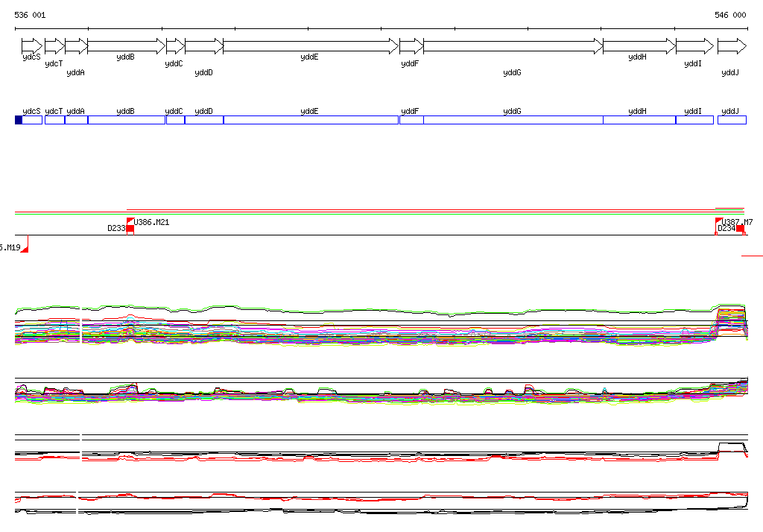Click the U386.M21 red promoter flag
Viewport: 763px width, 532px height.
pos(130,221)
